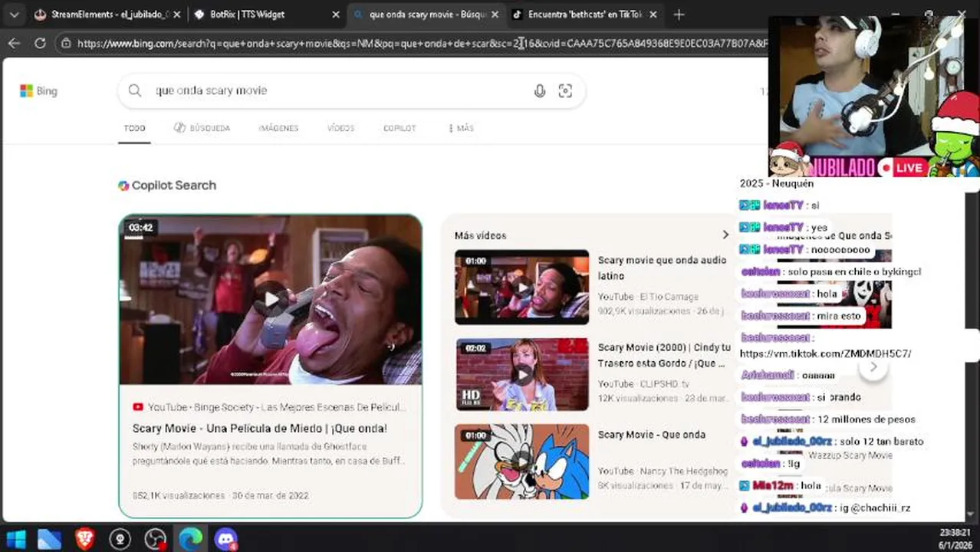Start voice search with microphone icon

point(540,90)
